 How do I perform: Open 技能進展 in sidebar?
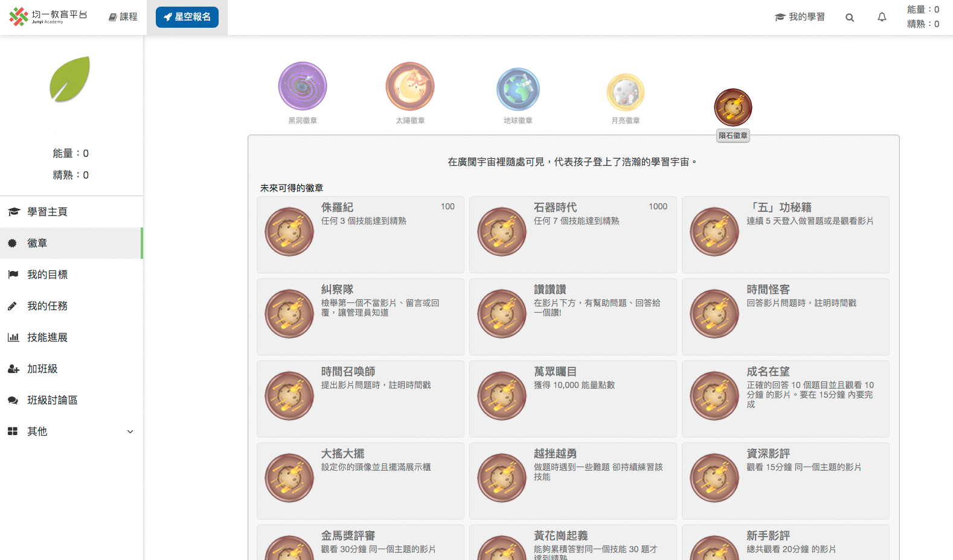pyautogui.click(x=47, y=337)
